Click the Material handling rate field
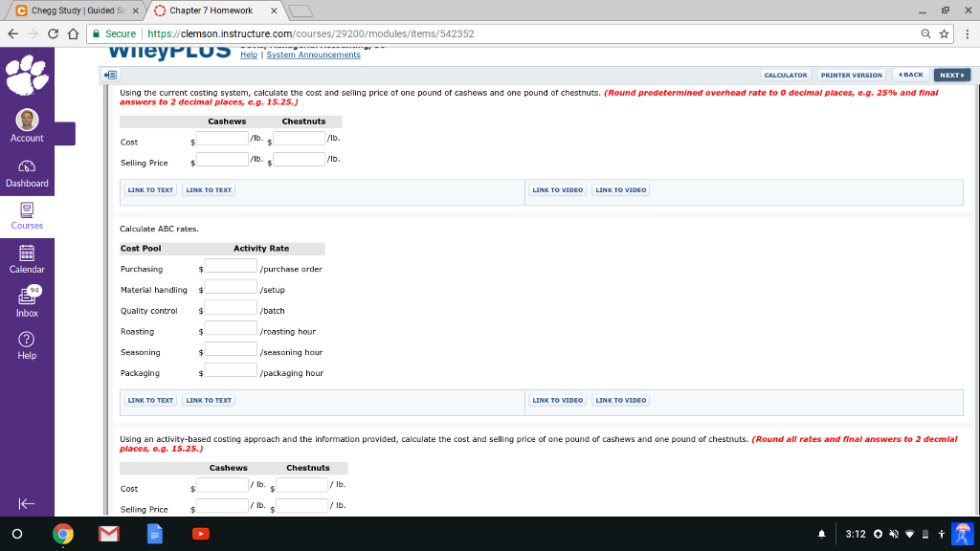980x551 pixels. click(x=231, y=286)
